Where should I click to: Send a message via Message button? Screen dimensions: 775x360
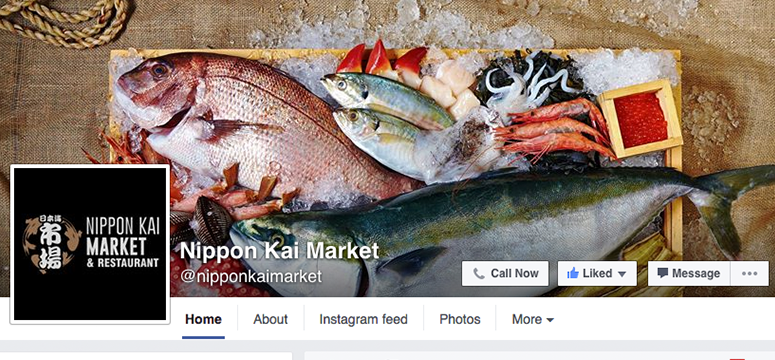point(689,273)
